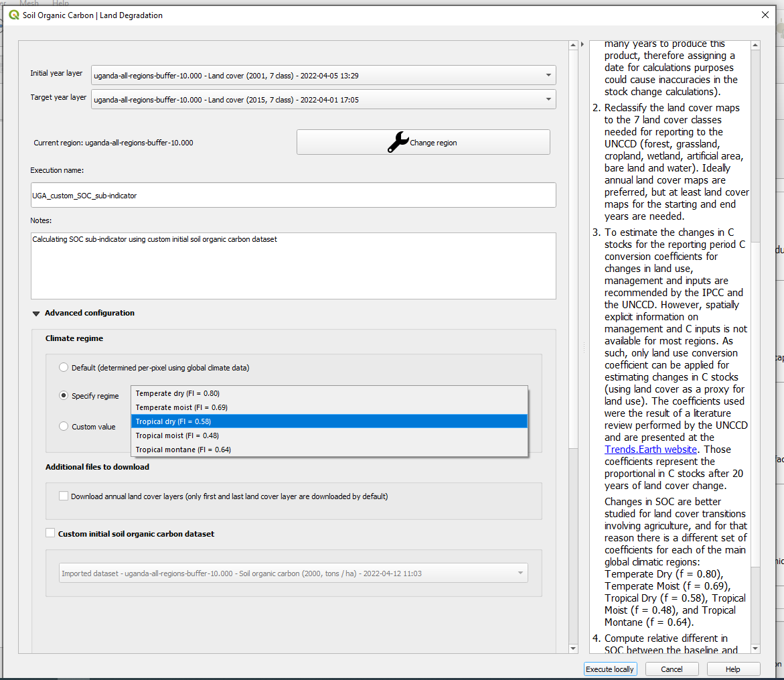This screenshot has width=784, height=680.
Task: Close the Soil Organic Carbon dialog
Action: (x=765, y=15)
